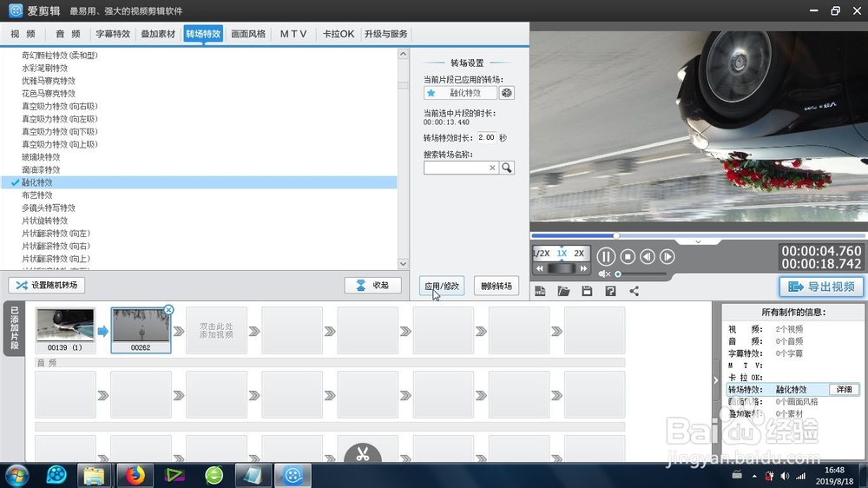Click taskbar system volume icon
This screenshot has height=488, width=868.
[x=785, y=476]
